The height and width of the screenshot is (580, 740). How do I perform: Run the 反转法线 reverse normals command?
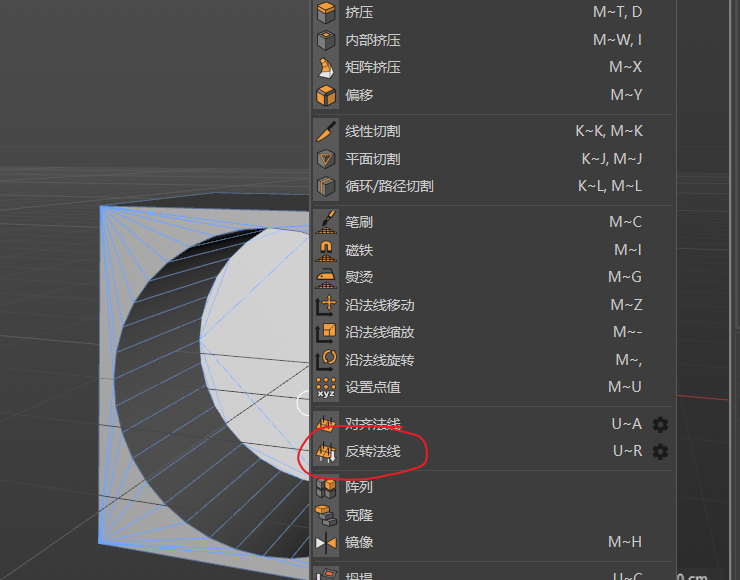tap(373, 452)
